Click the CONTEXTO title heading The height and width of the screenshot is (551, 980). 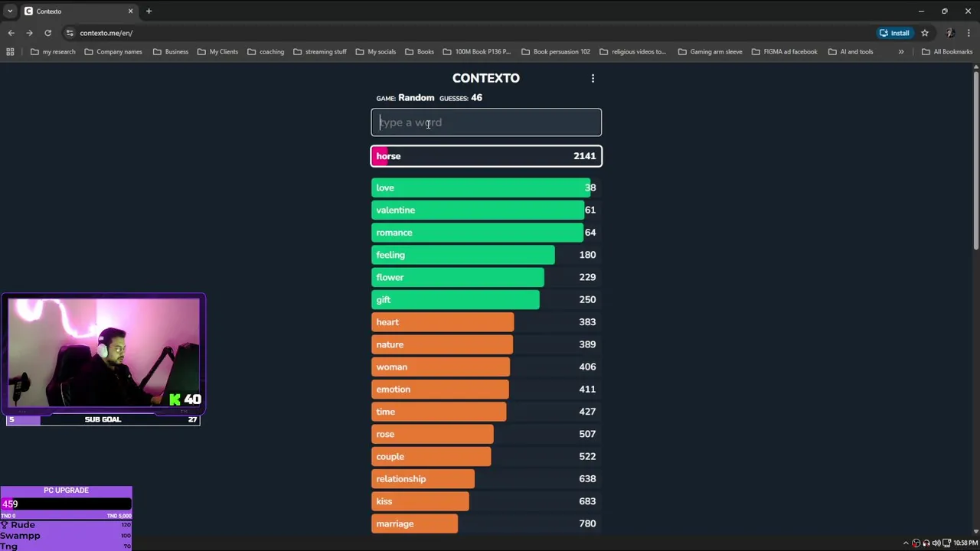coord(485,78)
